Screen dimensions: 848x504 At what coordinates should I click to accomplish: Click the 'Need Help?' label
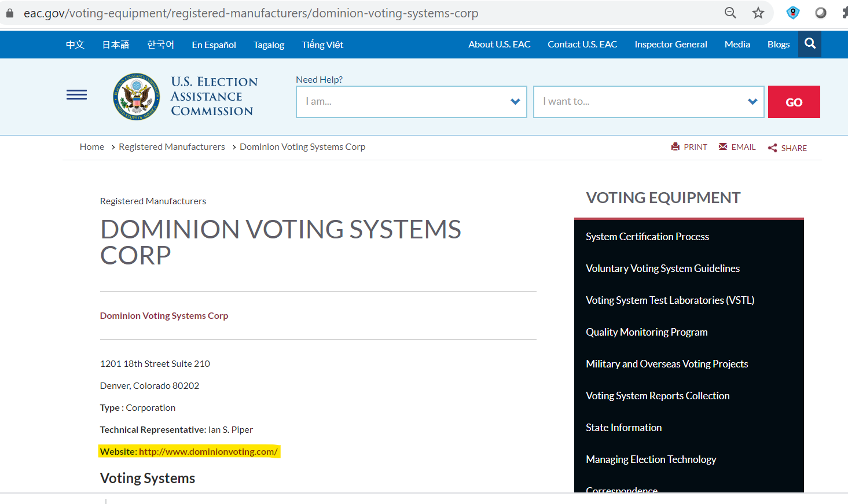tap(319, 80)
